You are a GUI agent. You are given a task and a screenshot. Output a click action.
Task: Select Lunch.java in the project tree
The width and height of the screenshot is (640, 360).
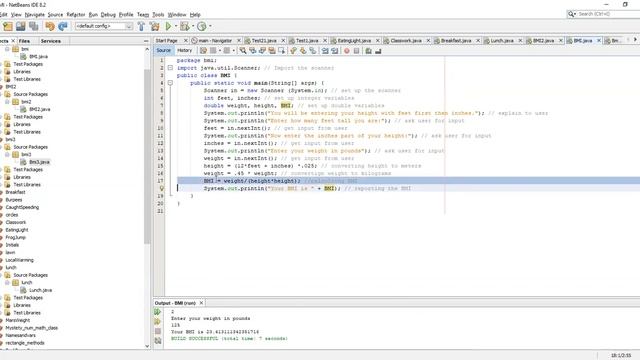(40, 290)
